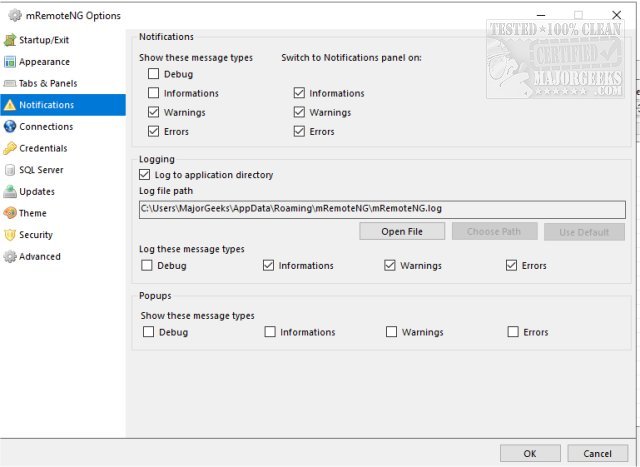The image size is (640, 467).
Task: Uncheck Warnings under Show these message types
Action: tap(153, 112)
